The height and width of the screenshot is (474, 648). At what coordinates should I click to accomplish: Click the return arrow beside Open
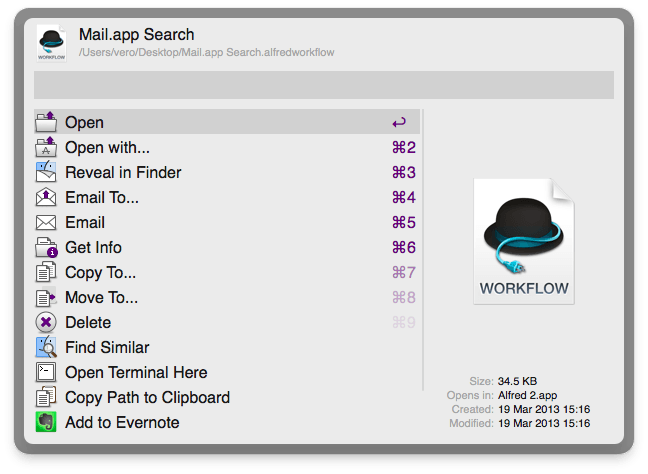[399, 123]
